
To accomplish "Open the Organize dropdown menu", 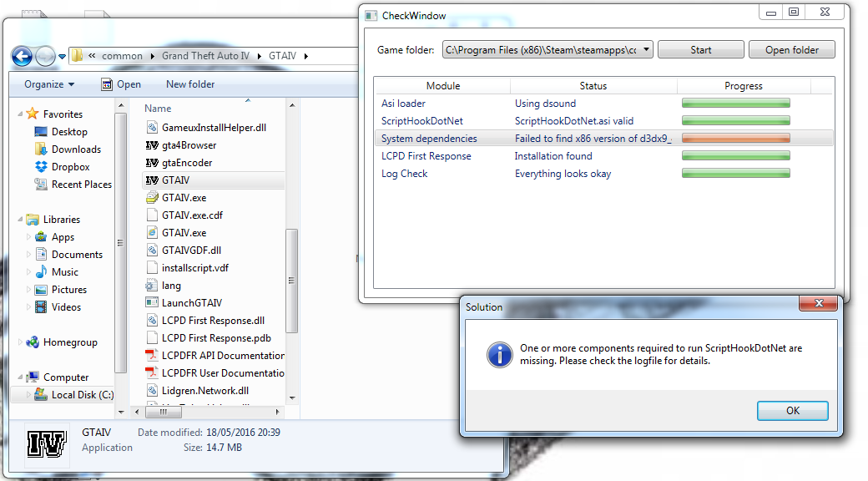I will tap(49, 84).
